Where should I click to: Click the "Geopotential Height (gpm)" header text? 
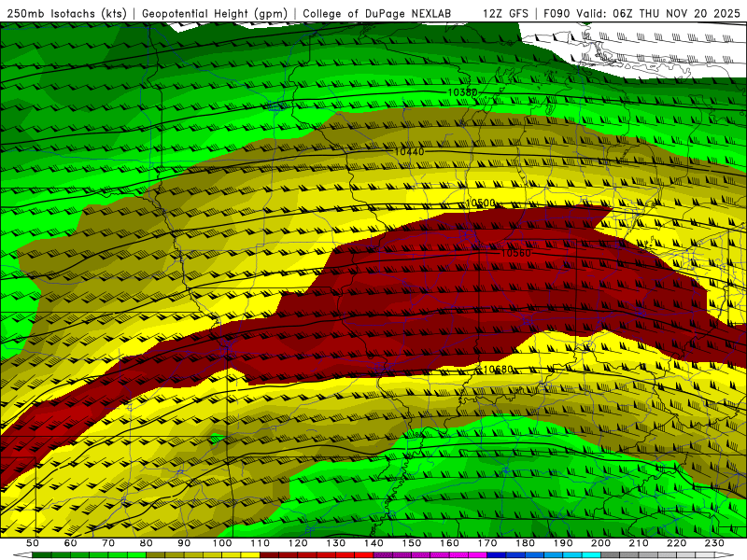tap(215, 14)
